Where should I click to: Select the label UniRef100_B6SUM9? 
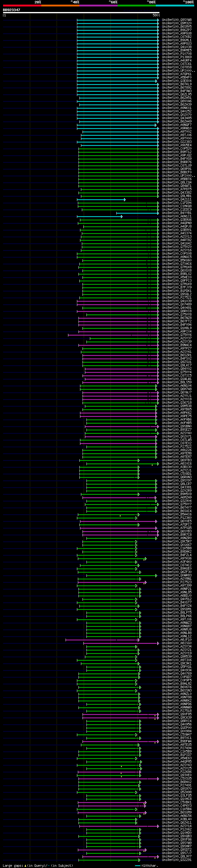click(177, 813)
